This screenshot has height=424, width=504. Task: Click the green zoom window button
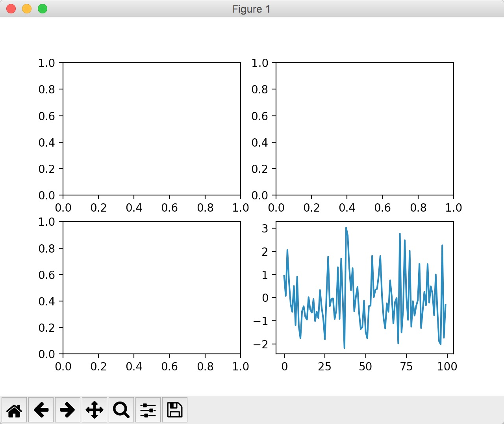pos(42,8)
